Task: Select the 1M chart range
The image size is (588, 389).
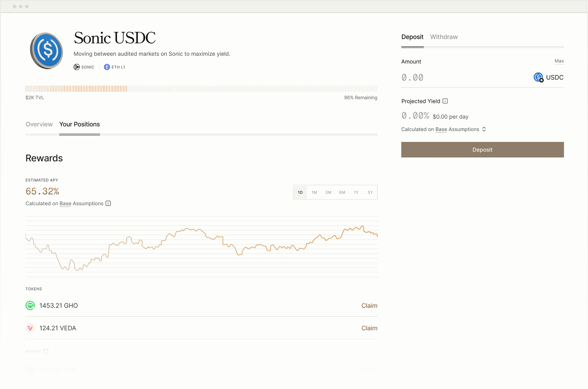Action: [x=314, y=192]
